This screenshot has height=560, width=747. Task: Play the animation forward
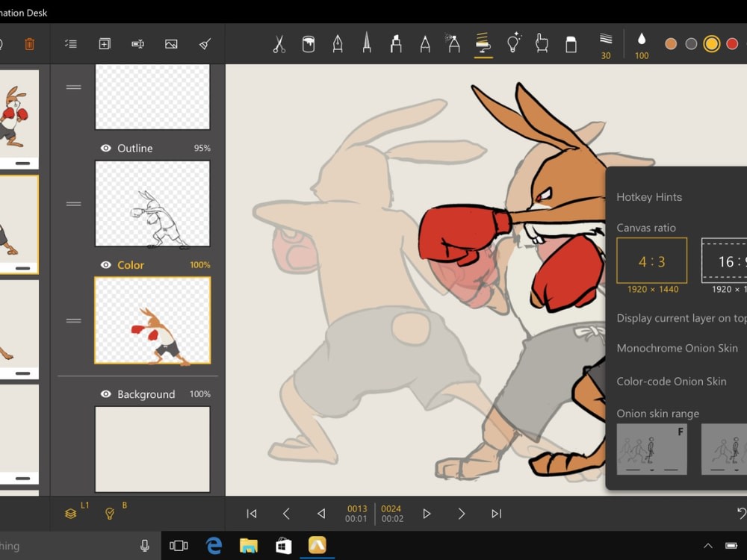(427, 514)
